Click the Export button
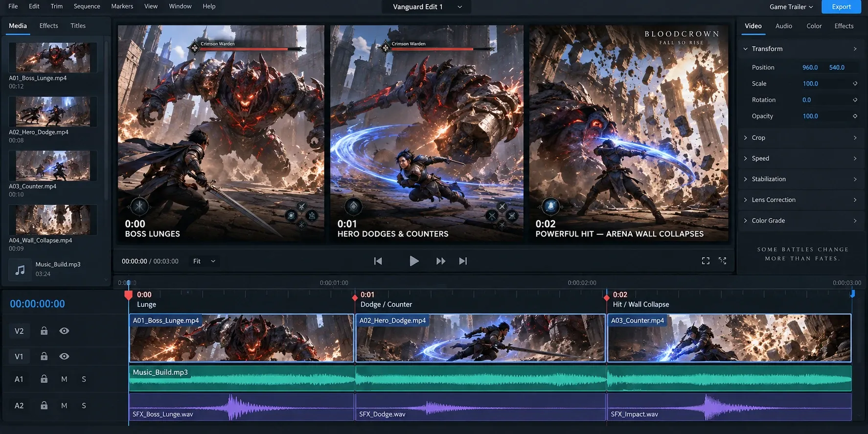868x434 pixels. click(x=841, y=7)
